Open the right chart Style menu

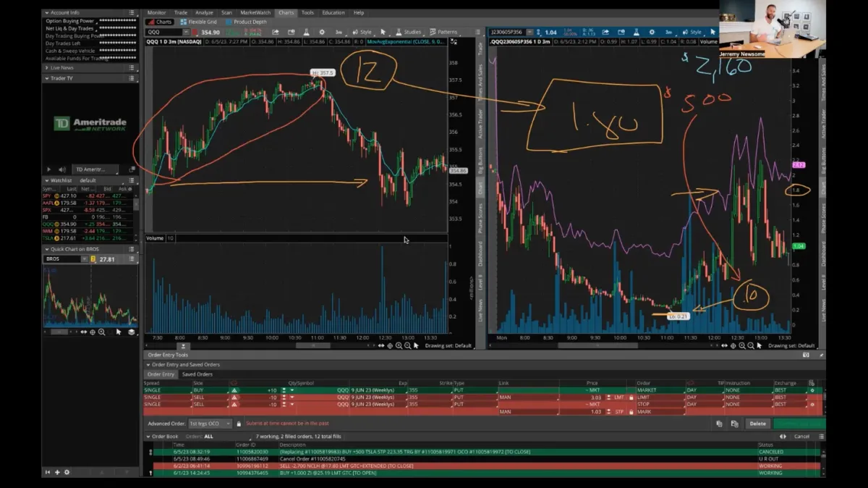pyautogui.click(x=692, y=32)
